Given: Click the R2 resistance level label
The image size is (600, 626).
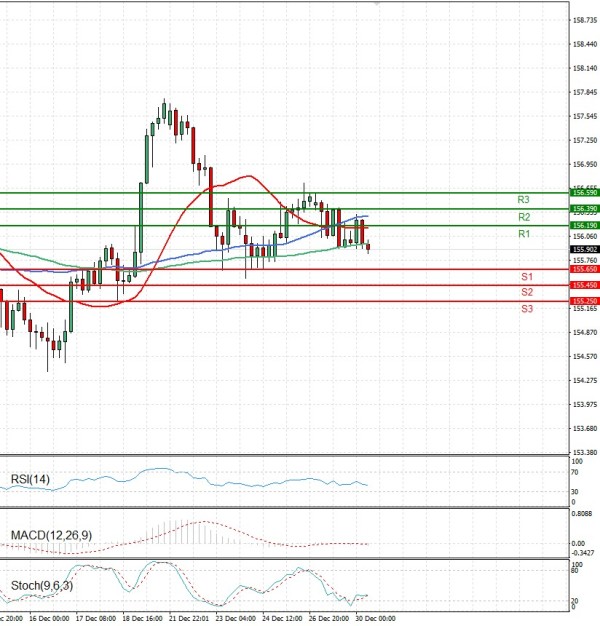Looking at the screenshot, I should point(523,217).
